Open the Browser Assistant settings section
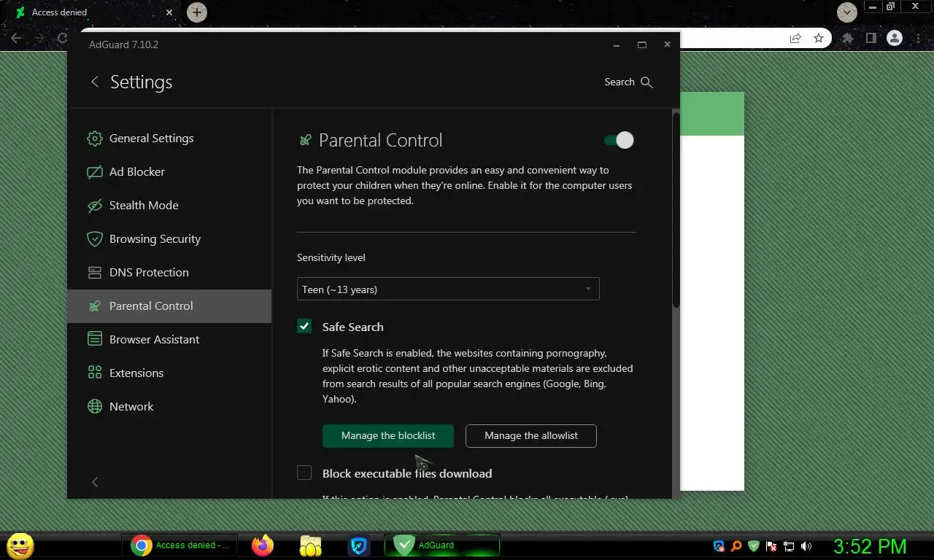Screen dimensions: 934x560 [169, 340]
